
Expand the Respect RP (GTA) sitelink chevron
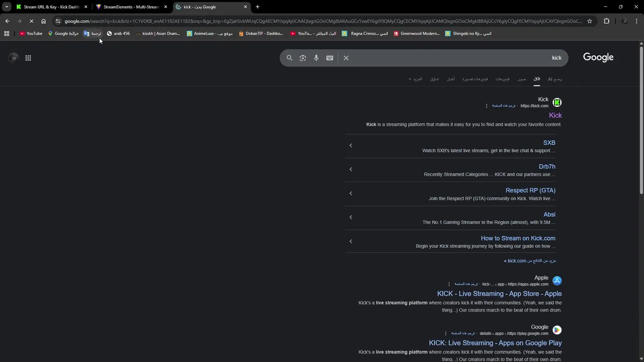click(351, 194)
